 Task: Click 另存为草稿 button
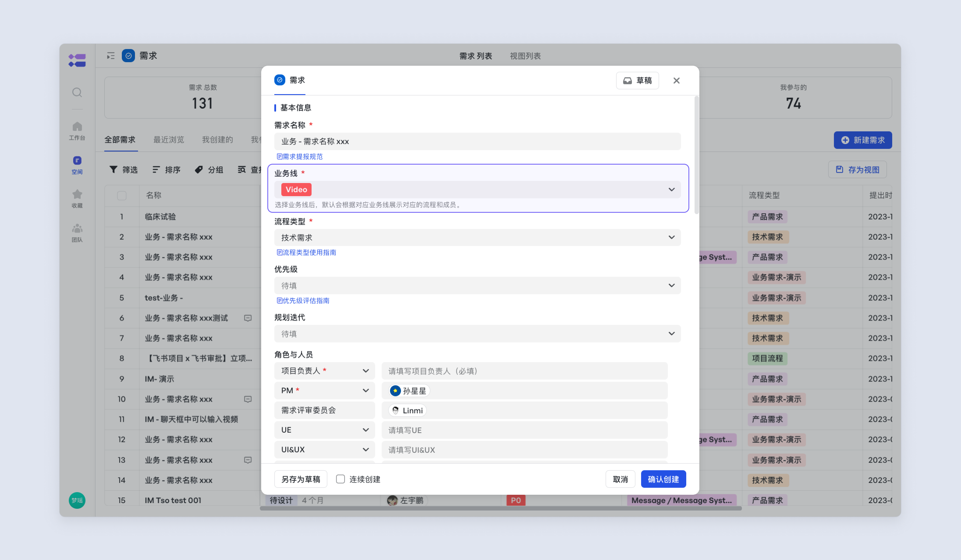[301, 479]
